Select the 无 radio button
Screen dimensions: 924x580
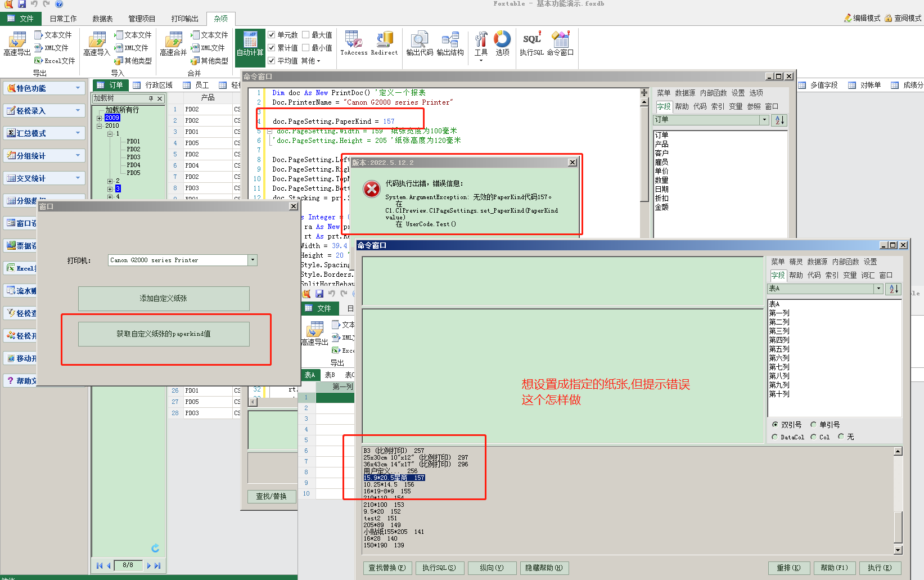pyautogui.click(x=841, y=437)
